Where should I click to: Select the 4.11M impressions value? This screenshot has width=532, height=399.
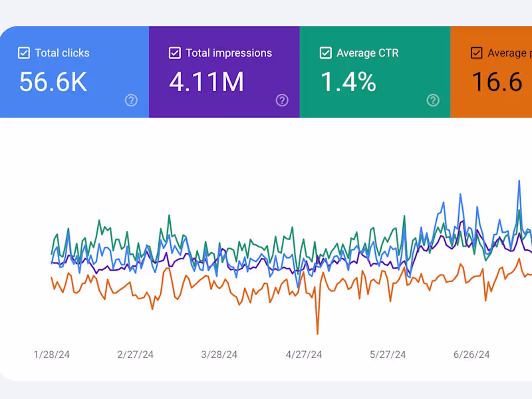[206, 82]
